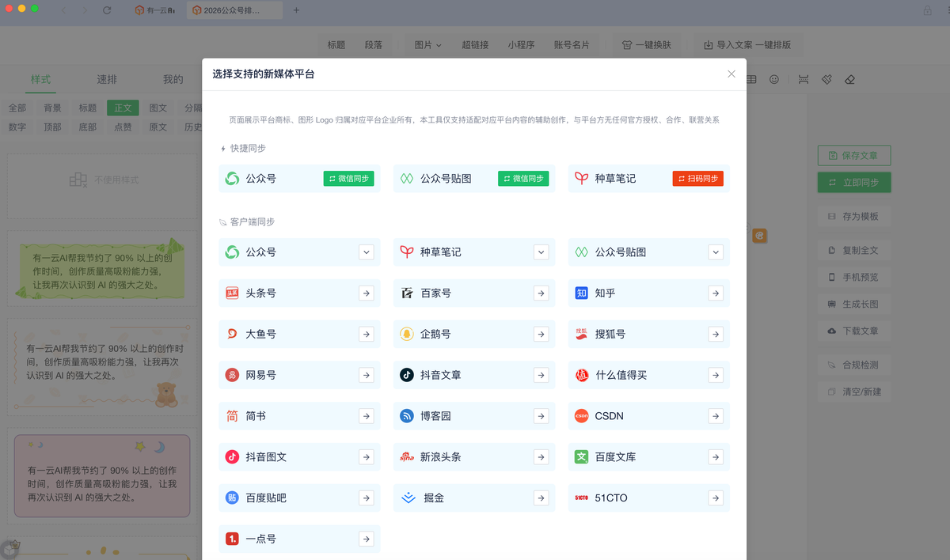This screenshot has width=950, height=560.
Task: Click the 清空/新建 option
Action: [x=853, y=392]
